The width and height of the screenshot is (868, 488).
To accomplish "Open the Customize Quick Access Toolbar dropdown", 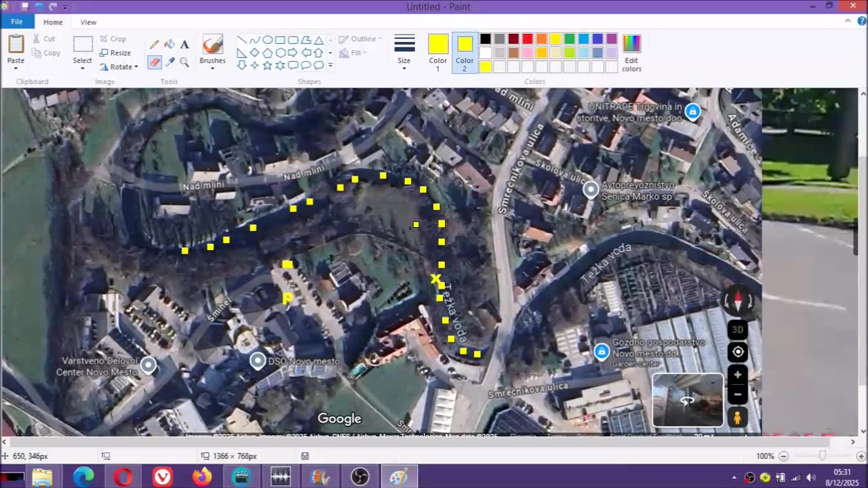I will [65, 7].
